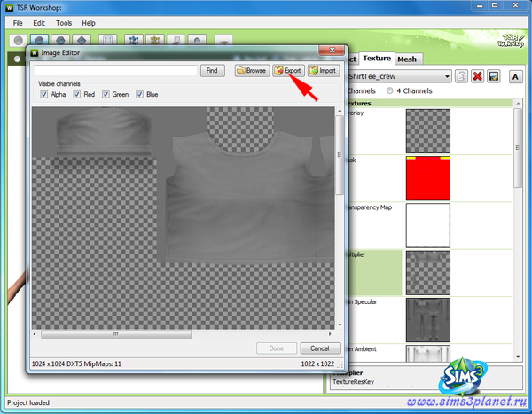
Task: Select the Multiplier texture thumbnail
Action: 428,273
